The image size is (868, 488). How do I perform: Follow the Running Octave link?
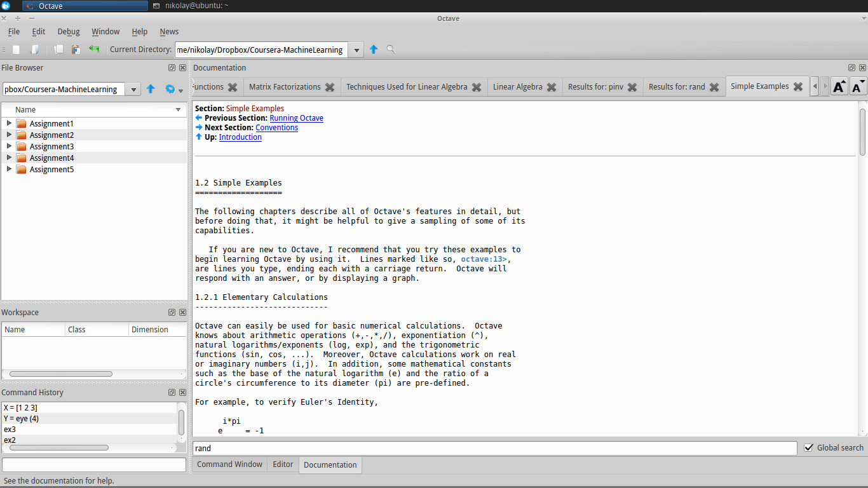click(296, 118)
